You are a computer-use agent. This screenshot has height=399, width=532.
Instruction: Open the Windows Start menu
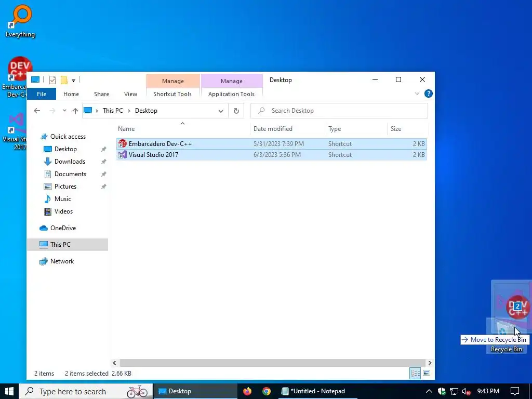click(9, 391)
